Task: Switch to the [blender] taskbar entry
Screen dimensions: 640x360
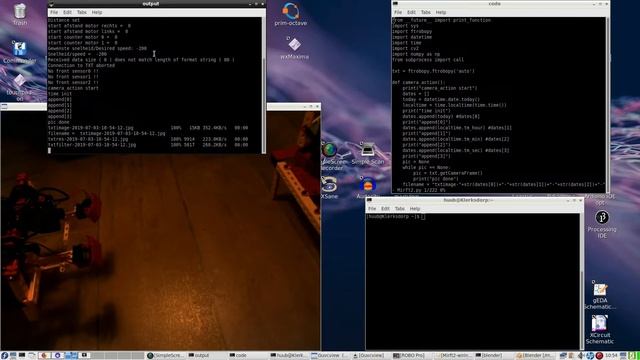Action: click(x=494, y=356)
